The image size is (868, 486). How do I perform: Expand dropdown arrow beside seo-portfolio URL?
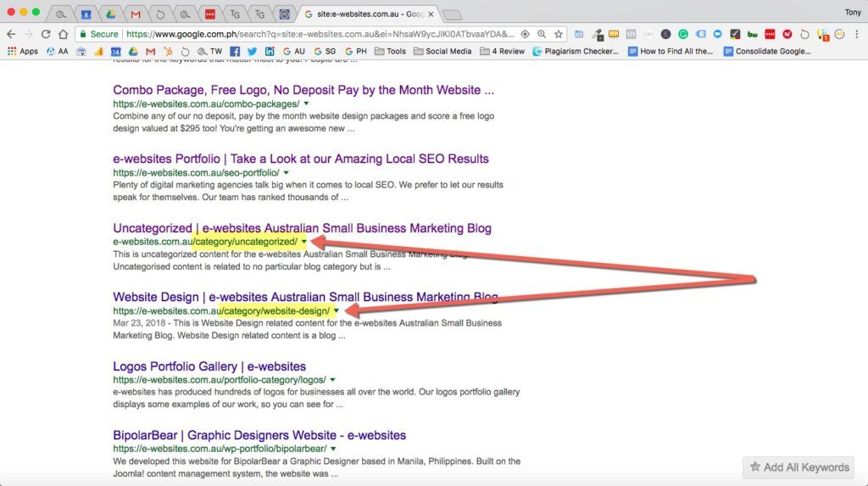click(x=287, y=172)
